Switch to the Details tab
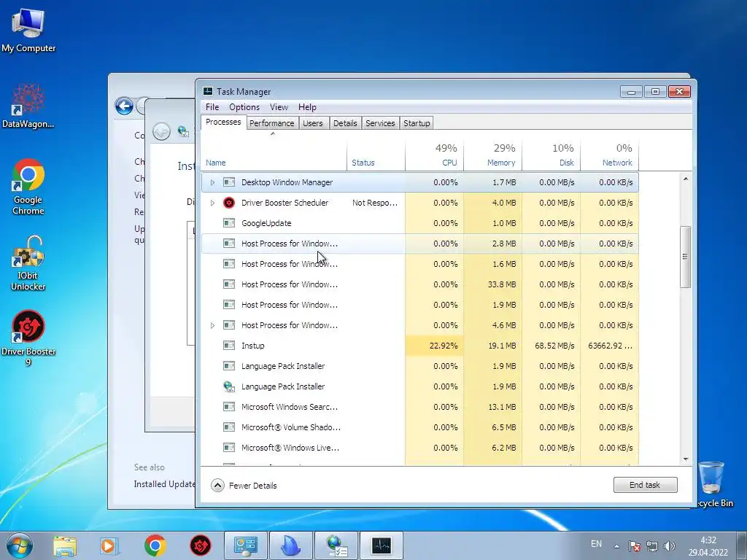The width and height of the screenshot is (747, 560). pyautogui.click(x=345, y=123)
